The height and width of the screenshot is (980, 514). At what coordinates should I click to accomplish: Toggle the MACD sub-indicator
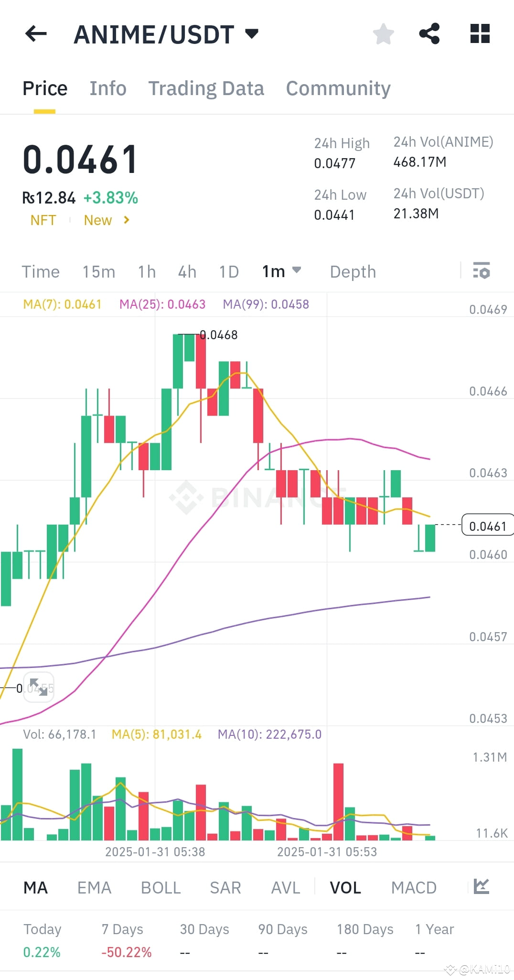(414, 887)
